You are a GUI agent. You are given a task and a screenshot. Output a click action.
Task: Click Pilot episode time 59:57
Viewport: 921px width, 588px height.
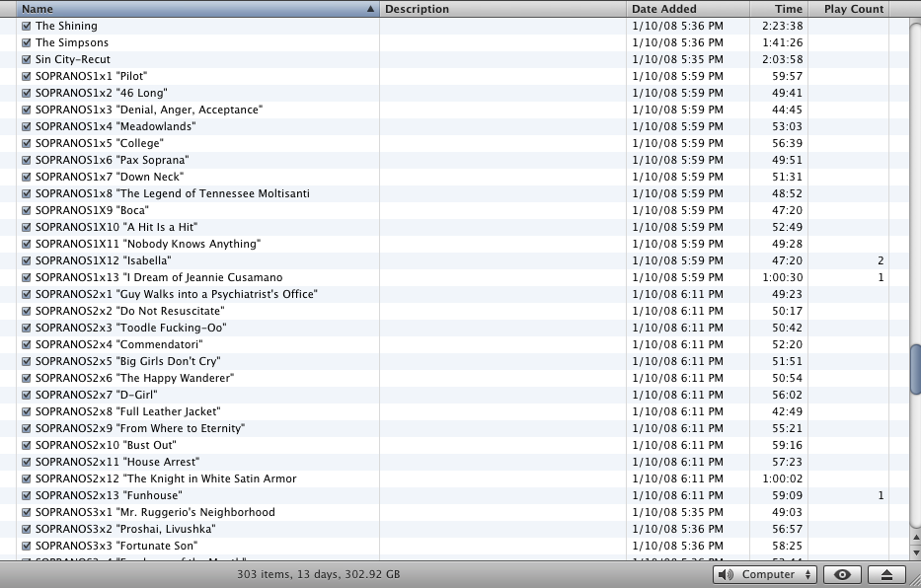pos(787,76)
